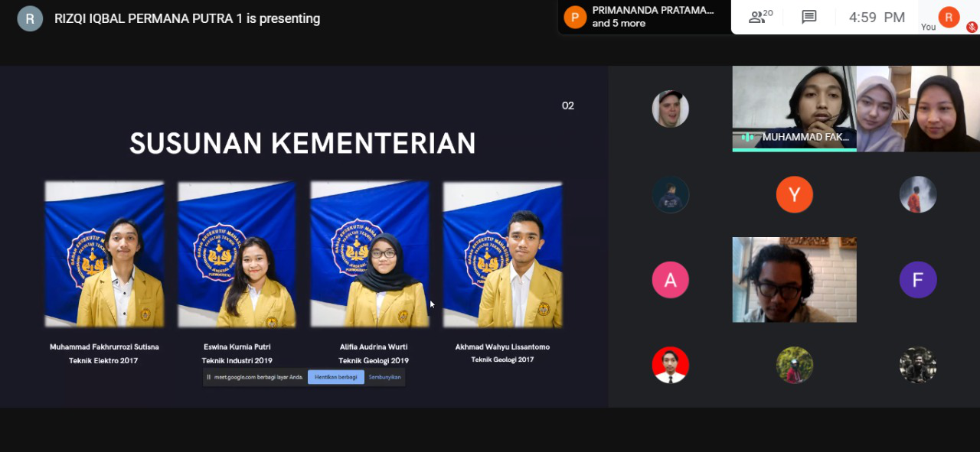Click the pause icon on the sharing bar
980x452 pixels.
[208, 377]
